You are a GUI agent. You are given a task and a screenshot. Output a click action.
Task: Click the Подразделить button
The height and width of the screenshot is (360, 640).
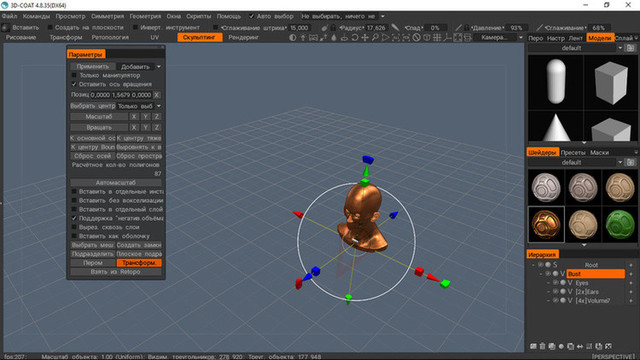coord(93,254)
